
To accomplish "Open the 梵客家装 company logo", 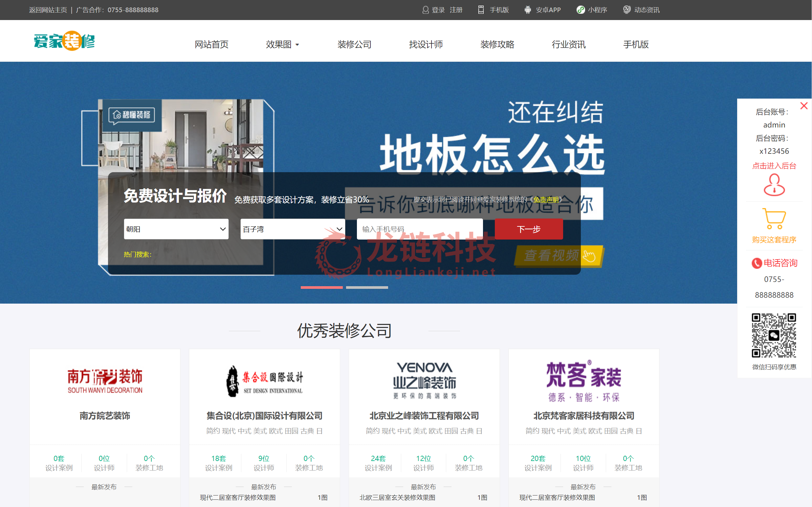I will (584, 381).
